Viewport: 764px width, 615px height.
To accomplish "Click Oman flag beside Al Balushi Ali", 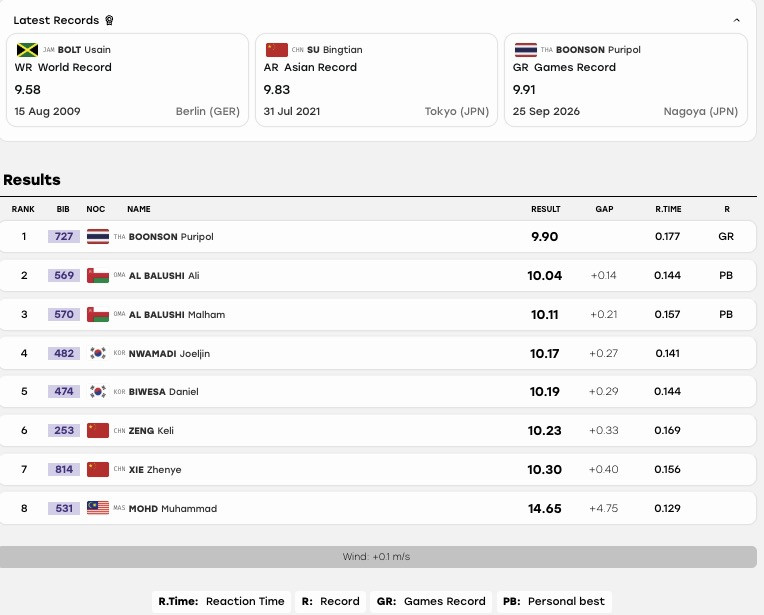I will [x=98, y=275].
